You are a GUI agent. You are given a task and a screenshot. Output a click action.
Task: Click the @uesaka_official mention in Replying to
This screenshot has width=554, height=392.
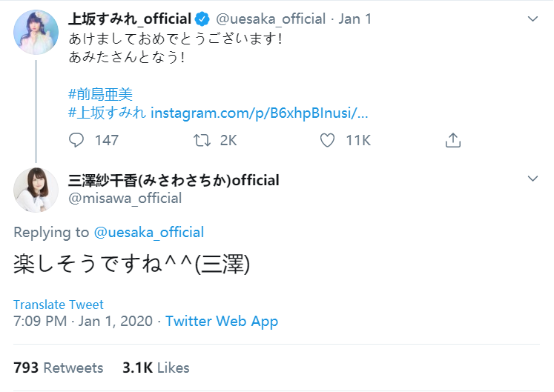click(x=148, y=232)
